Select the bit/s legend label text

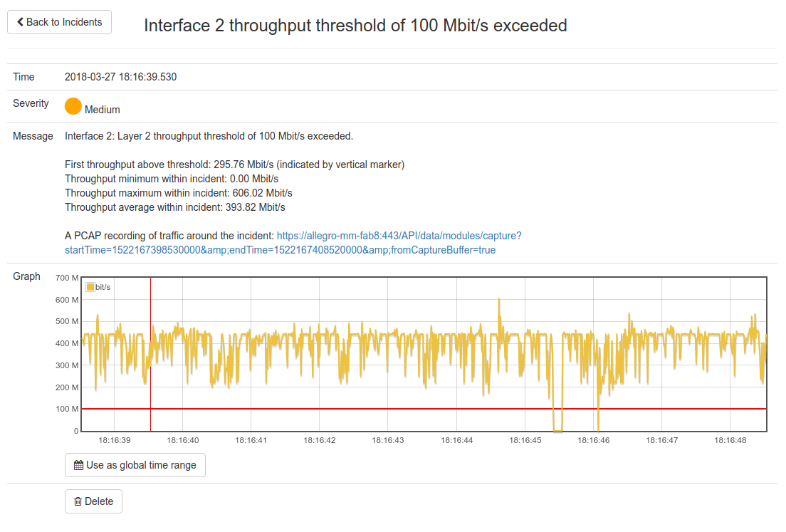[x=103, y=287]
